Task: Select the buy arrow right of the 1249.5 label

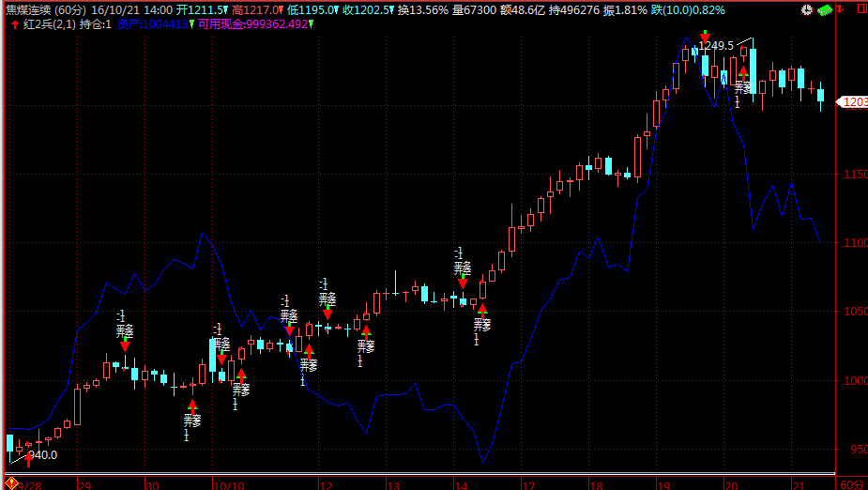Action: 743,70
